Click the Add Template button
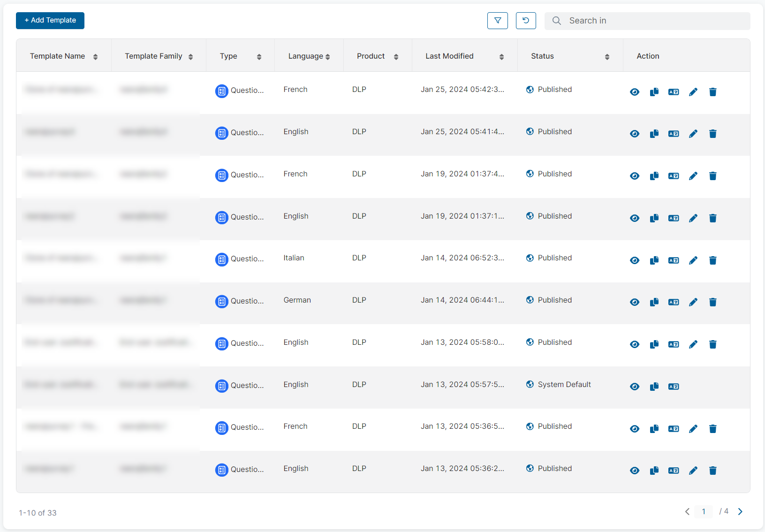This screenshot has width=765, height=532. point(50,21)
